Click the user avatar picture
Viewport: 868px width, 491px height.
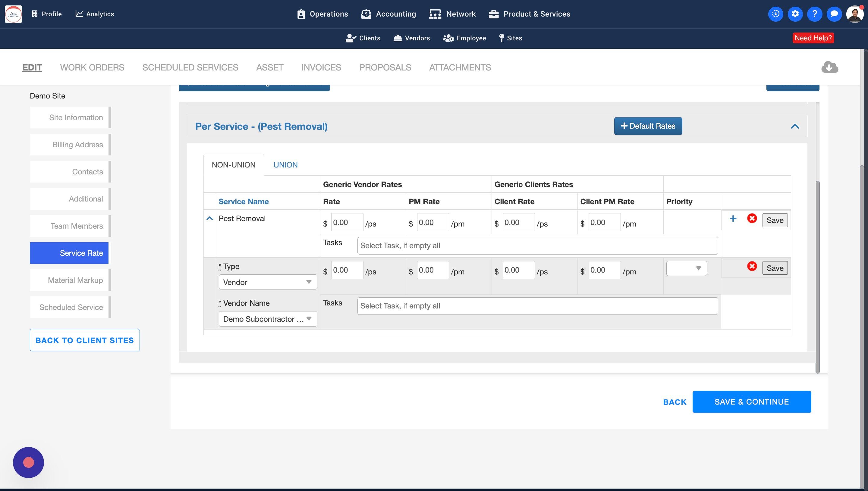854,14
